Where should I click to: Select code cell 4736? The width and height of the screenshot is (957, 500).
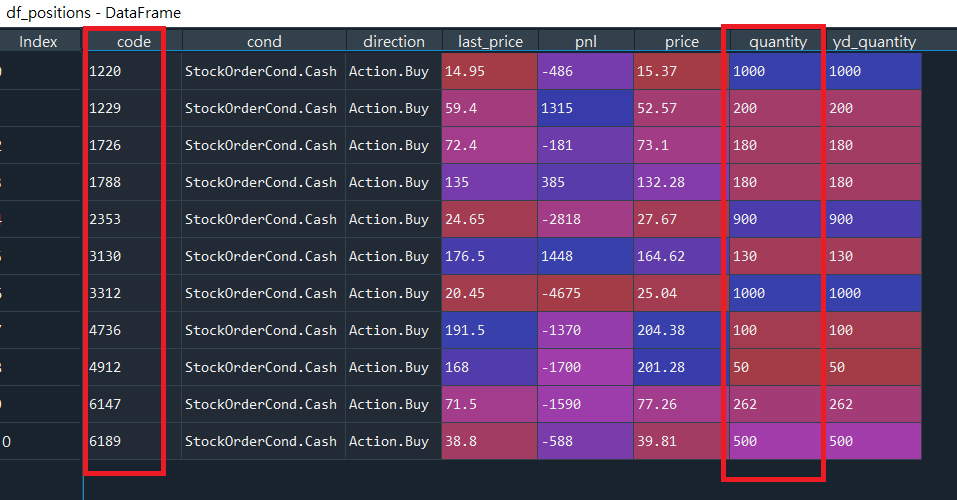[x=133, y=330]
